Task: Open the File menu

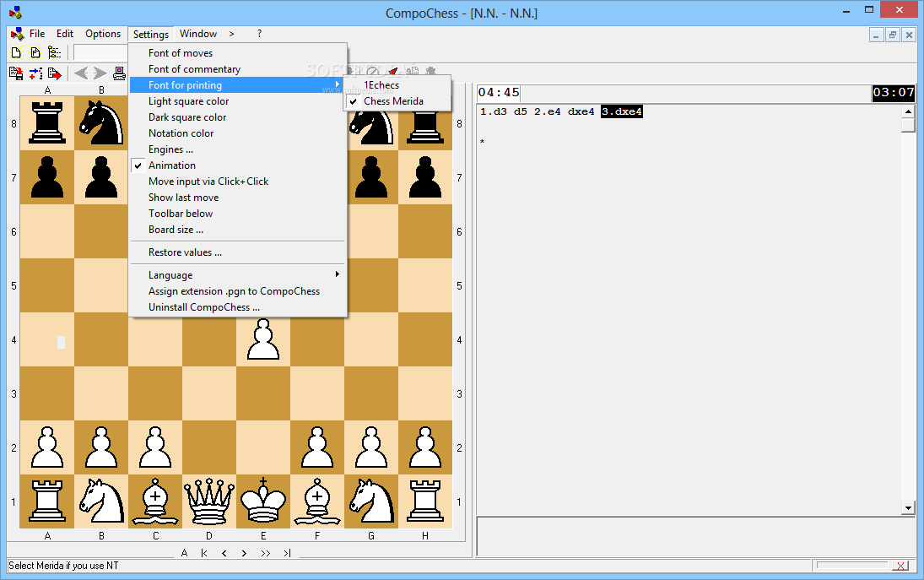Action: (37, 34)
